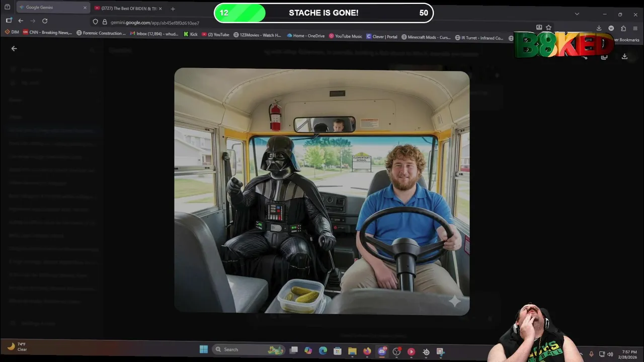Bookmark this page with the star
This screenshot has width=644, height=362.
coord(548,28)
